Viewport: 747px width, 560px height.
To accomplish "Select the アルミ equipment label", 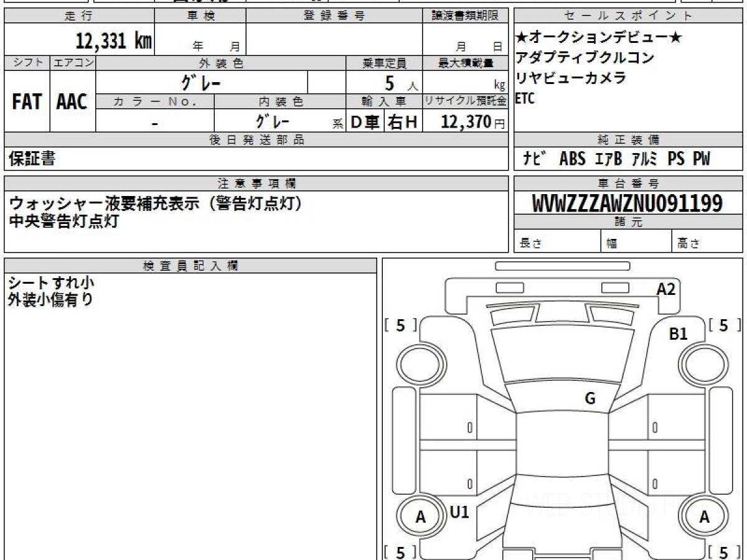I will coord(644,159).
